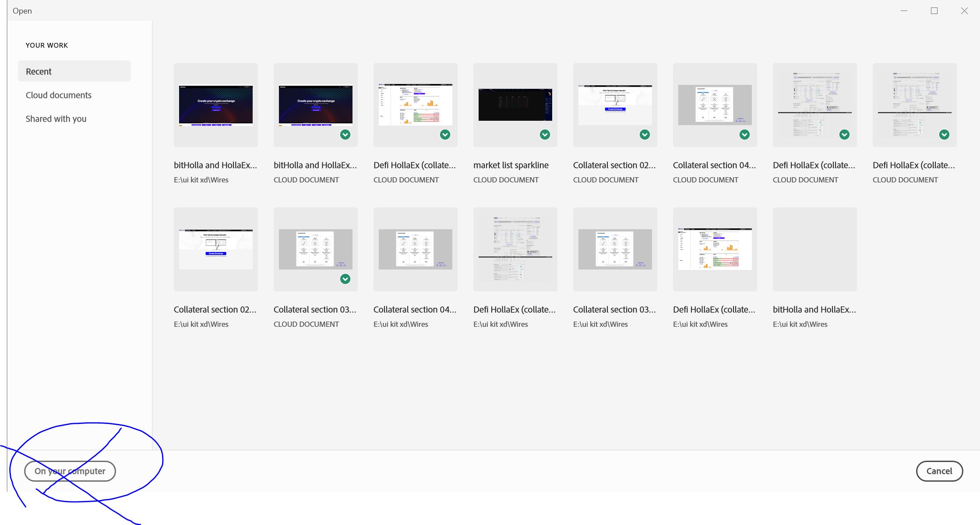Open the Defi HollaEx wireframe in the second row
Screen dimensions: 980x525
tap(515, 249)
